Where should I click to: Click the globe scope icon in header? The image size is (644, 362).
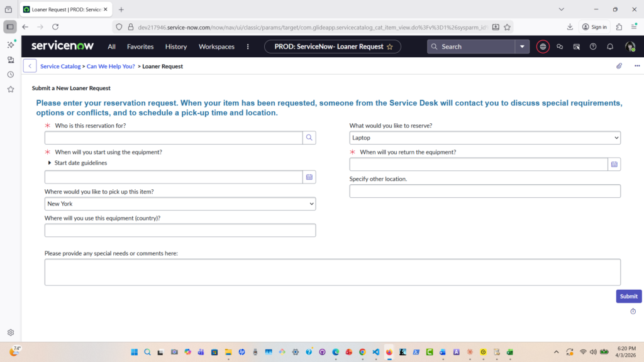[x=543, y=47]
